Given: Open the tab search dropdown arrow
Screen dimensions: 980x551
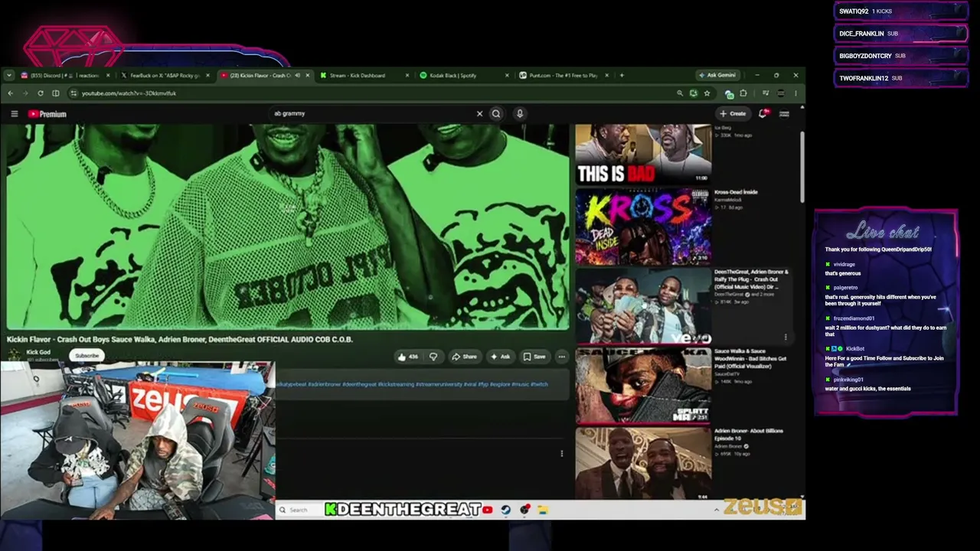Looking at the screenshot, I should click(x=8, y=75).
